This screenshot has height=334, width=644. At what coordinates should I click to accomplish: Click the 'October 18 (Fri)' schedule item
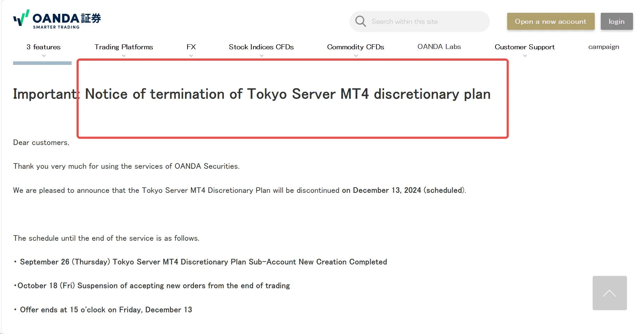point(152,286)
